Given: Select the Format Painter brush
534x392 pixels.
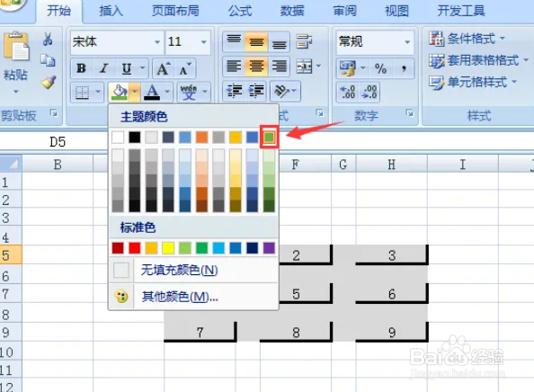Looking at the screenshot, I should click(49, 82).
